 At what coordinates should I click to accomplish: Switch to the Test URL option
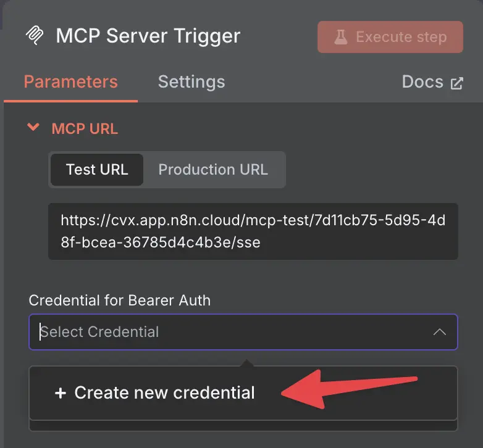tap(97, 170)
